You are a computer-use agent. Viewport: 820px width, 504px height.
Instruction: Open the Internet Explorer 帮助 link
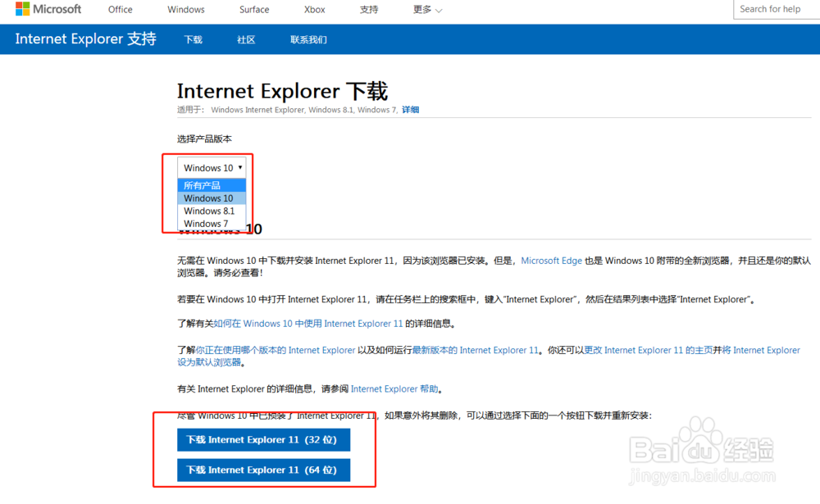tap(394, 389)
